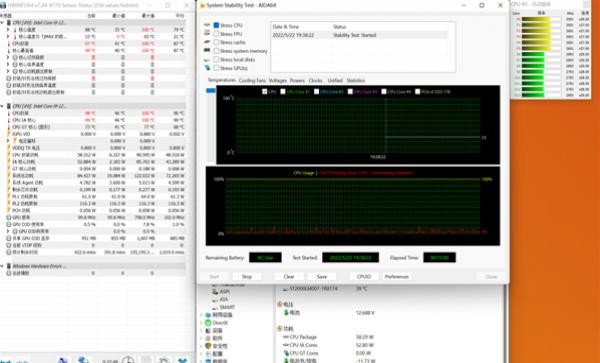Click lightning icon of iGPU VID row
This screenshot has height=363, width=600.
(9, 134)
